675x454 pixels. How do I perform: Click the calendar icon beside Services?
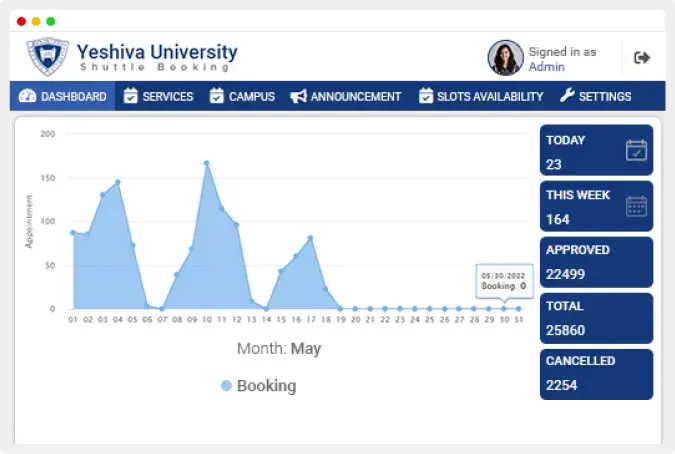[130, 97]
